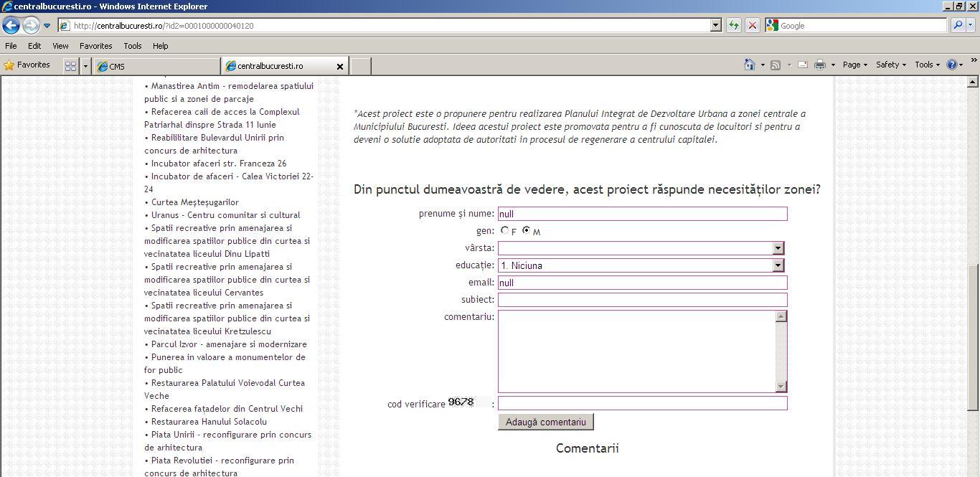The height and width of the screenshot is (477, 980).
Task: Click the subiect input field
Action: [x=642, y=300]
